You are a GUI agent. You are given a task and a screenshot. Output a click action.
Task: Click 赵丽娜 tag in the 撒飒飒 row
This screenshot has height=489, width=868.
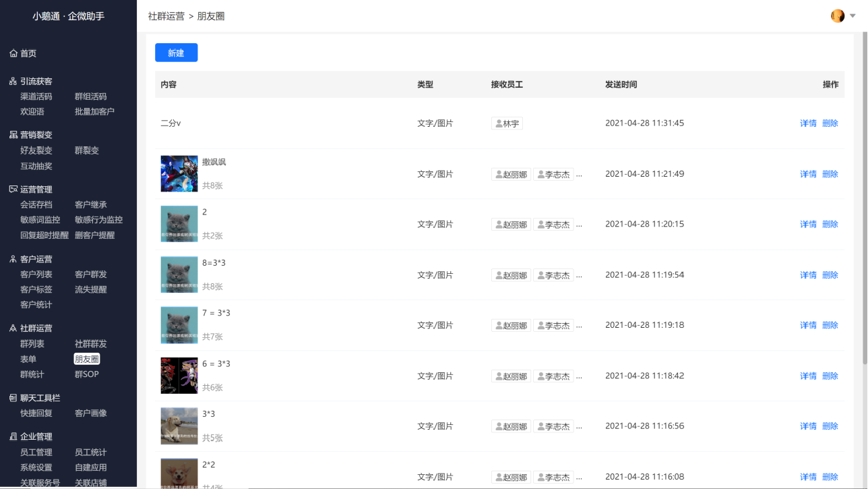pos(511,174)
